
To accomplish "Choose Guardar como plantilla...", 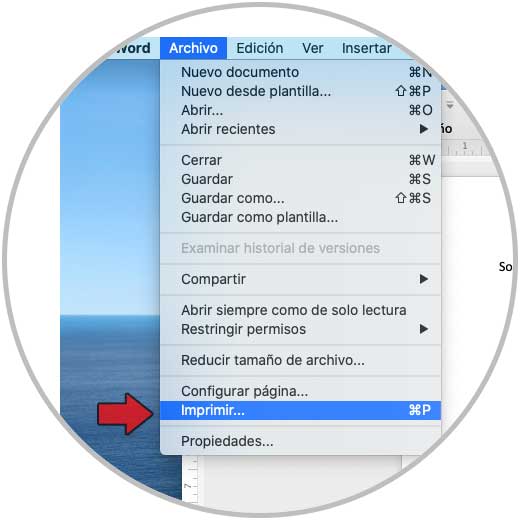I will tap(300, 217).
